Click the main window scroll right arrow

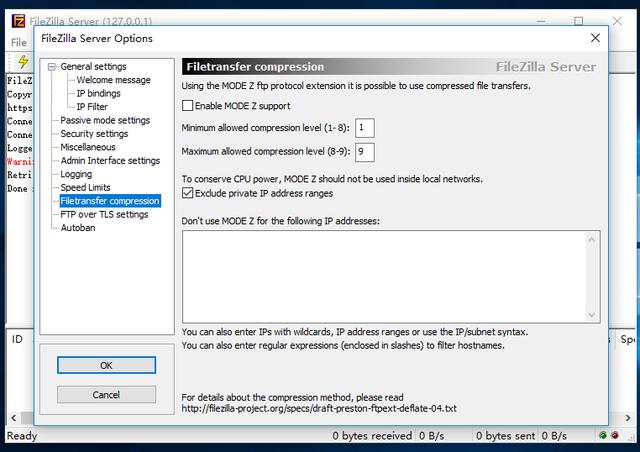(627, 418)
